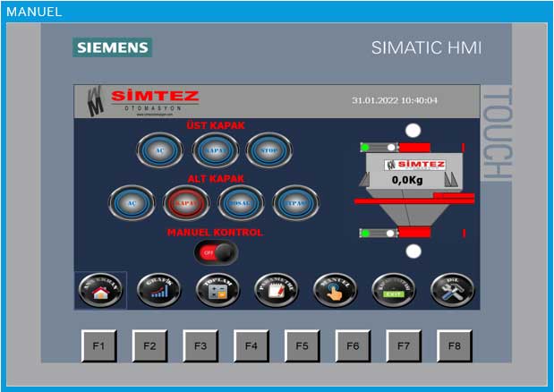Click the F1 function key
The image size is (554, 392).
99,346
